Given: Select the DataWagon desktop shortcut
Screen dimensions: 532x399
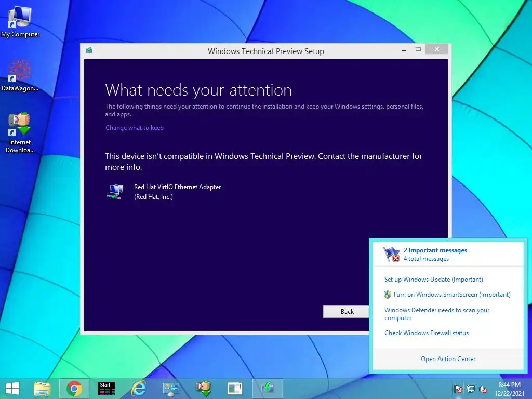Looking at the screenshot, I should 20,76.
